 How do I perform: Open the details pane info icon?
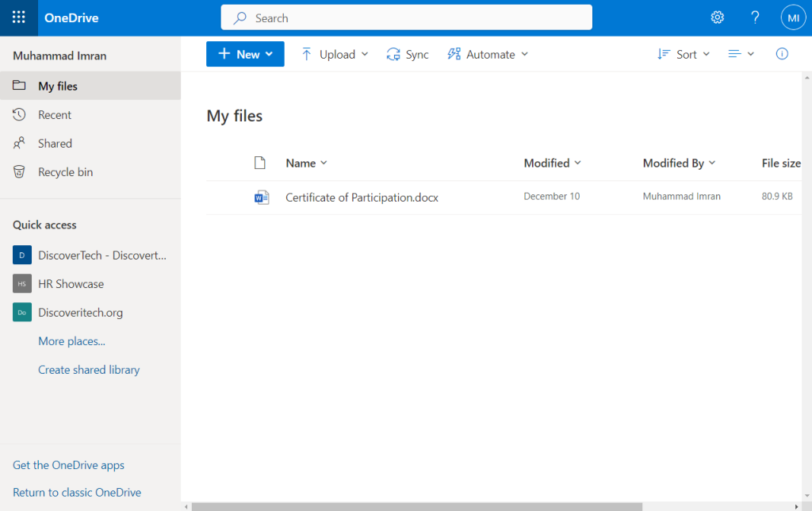pyautogui.click(x=782, y=54)
